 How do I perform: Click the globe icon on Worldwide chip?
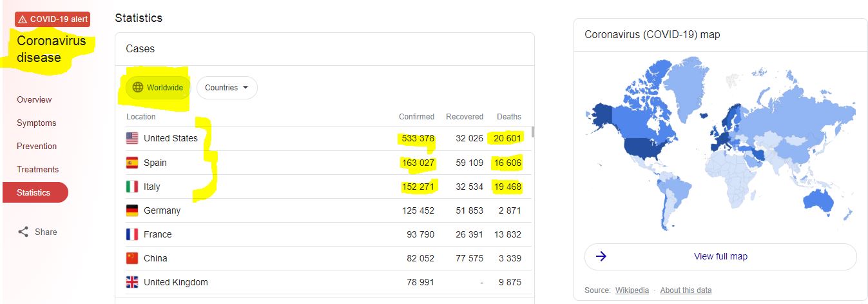click(x=137, y=88)
